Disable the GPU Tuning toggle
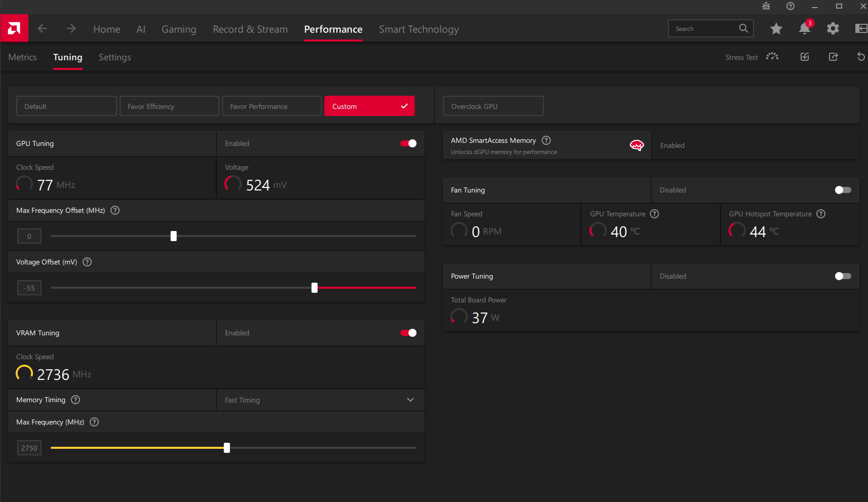Image resolution: width=868 pixels, height=502 pixels. click(408, 143)
